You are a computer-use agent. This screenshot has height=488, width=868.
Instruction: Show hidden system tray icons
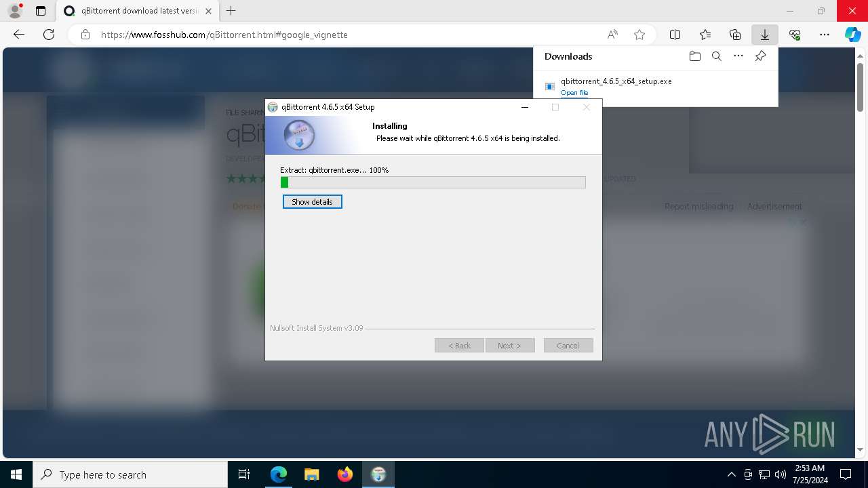[731, 474]
